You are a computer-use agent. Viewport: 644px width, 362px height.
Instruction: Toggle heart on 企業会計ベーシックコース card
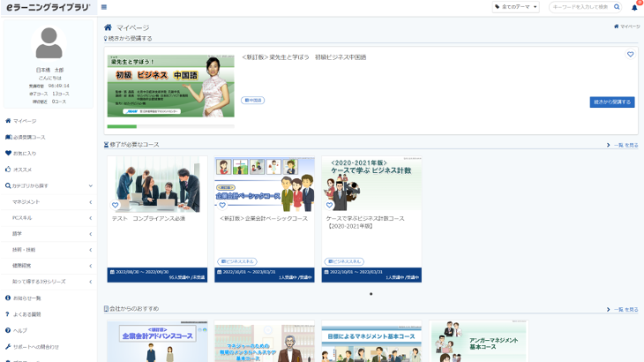click(x=222, y=205)
